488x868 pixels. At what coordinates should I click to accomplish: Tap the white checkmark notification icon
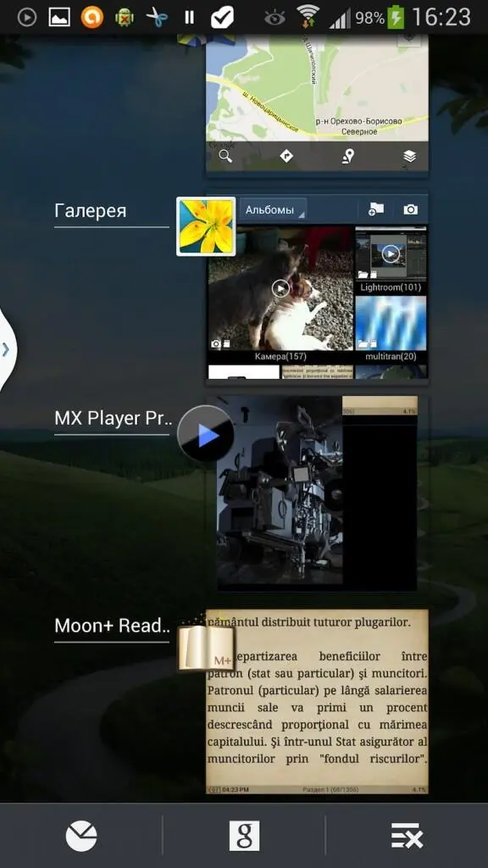click(223, 18)
